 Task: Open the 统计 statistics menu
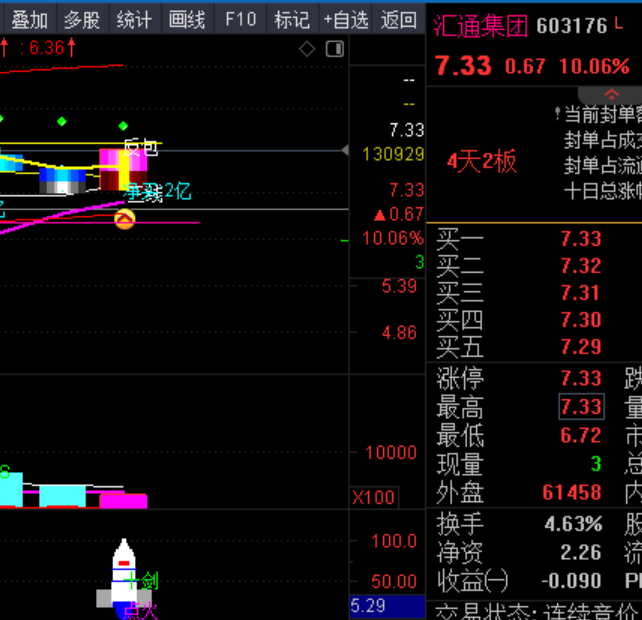click(x=135, y=20)
